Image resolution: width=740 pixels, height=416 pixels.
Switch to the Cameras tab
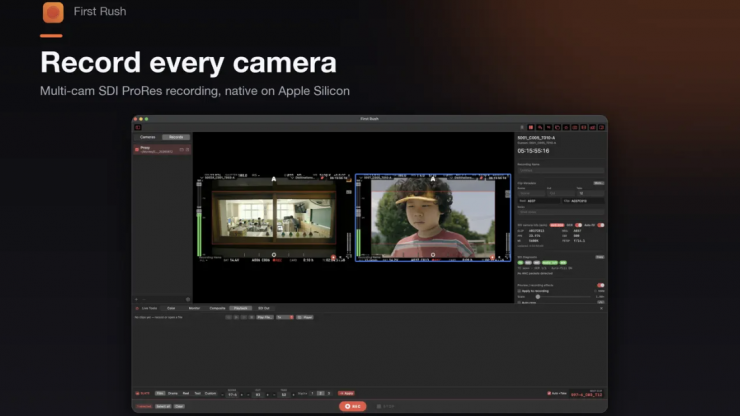point(147,137)
